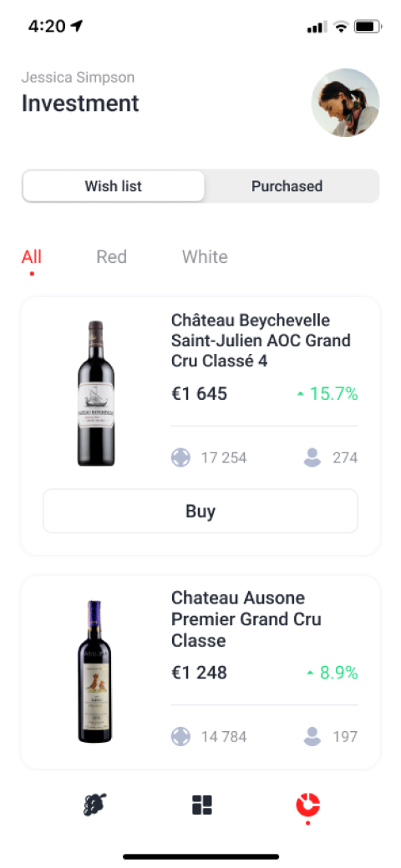The image size is (401, 868).
Task: Open the grapes tab in bottom navigation
Action: [x=94, y=805]
